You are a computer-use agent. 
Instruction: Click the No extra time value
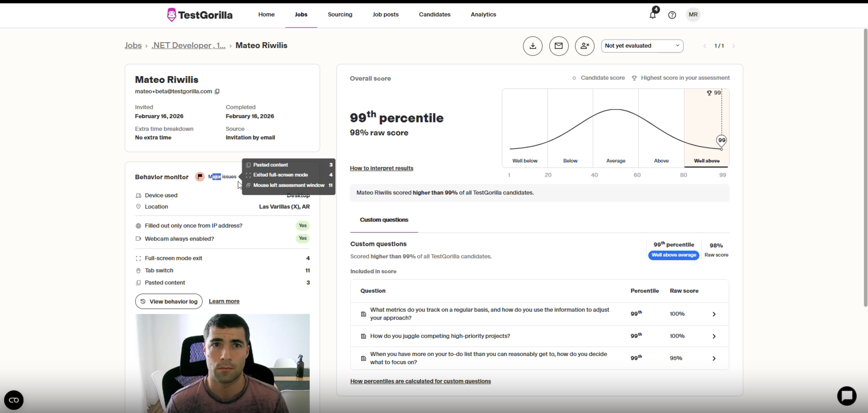click(153, 137)
